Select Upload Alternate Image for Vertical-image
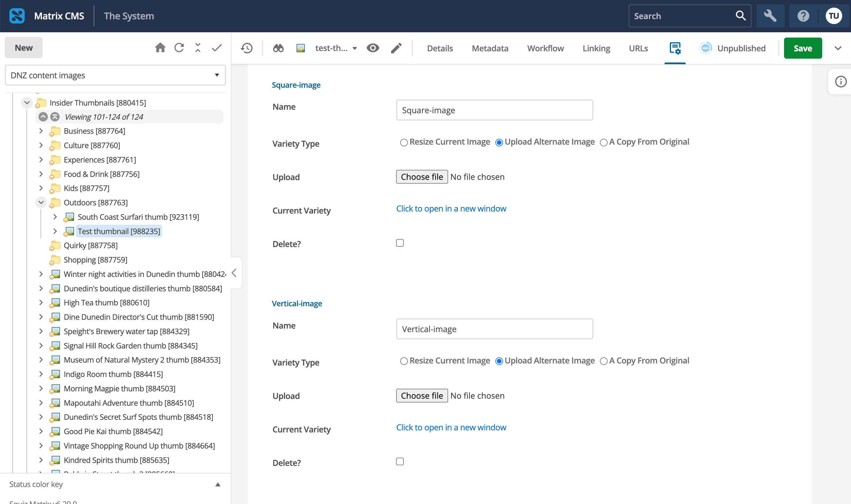The height and width of the screenshot is (504, 851). tap(499, 361)
